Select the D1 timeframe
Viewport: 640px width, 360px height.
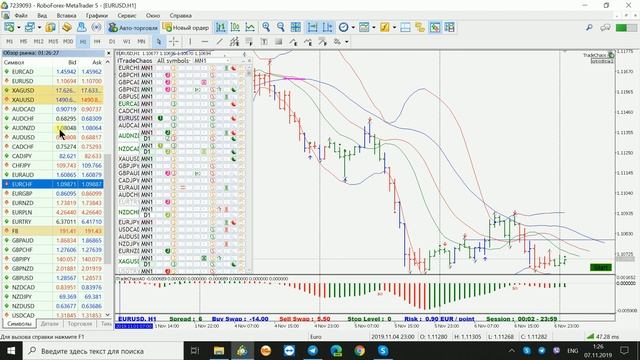(112, 42)
